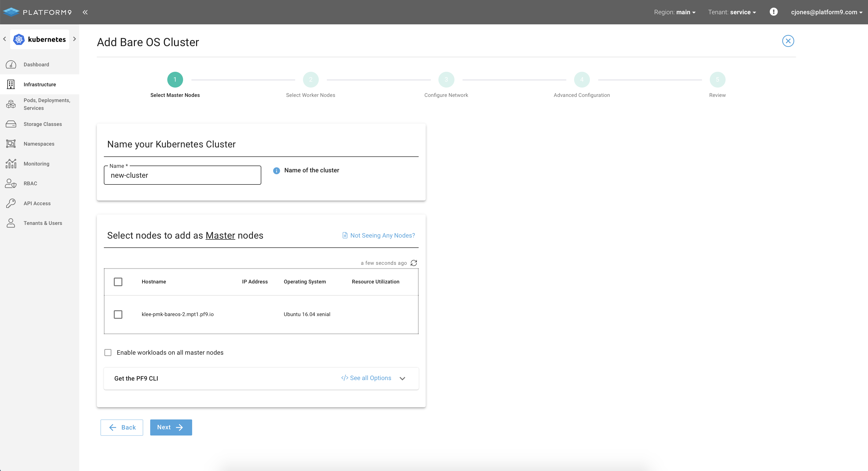Click the Pods cubes icon
Viewport: 868px width, 471px height.
(11, 104)
